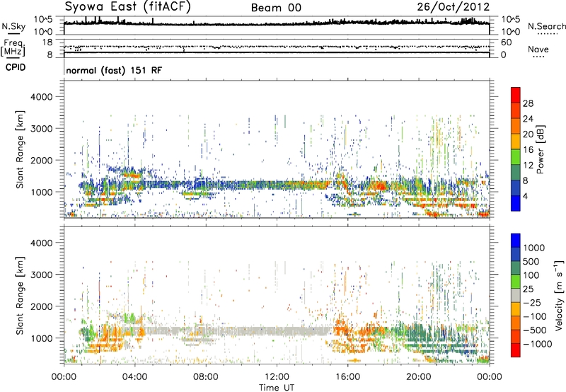
Task: Click the 'Beam 00' label
Action: point(276,8)
